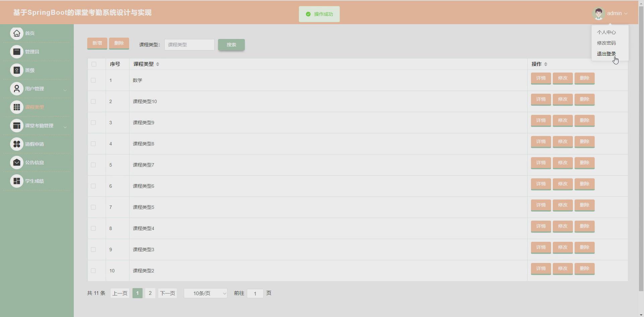Viewport: 644px width, 317px height.
Task: Click 删除 for 课程类型6 row
Action: 584,184
